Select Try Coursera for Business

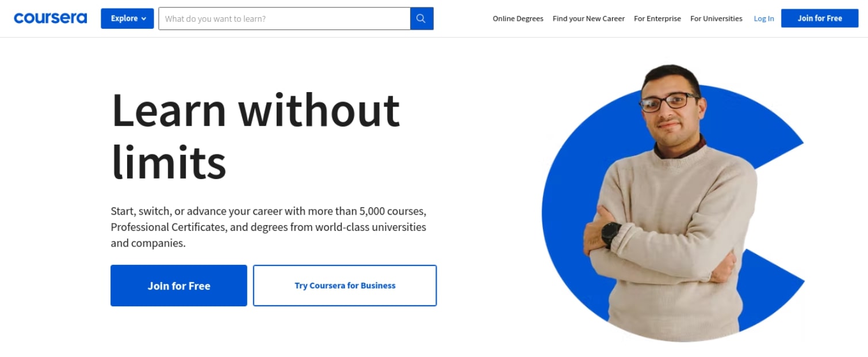pos(345,286)
